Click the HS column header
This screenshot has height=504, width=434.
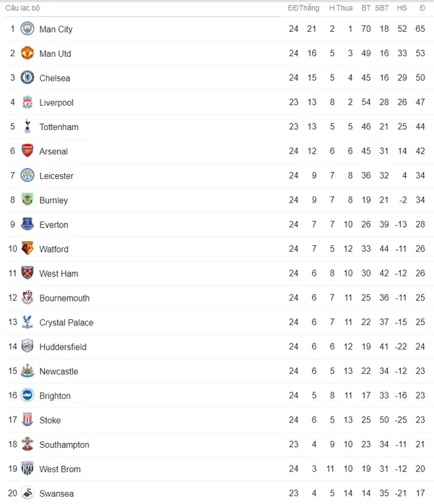point(402,8)
